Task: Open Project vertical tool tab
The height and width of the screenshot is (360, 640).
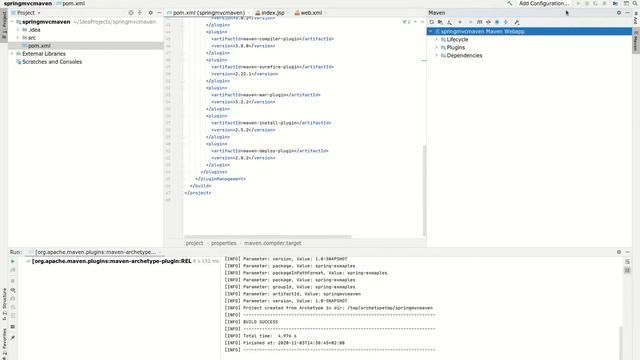Action: tap(4, 24)
